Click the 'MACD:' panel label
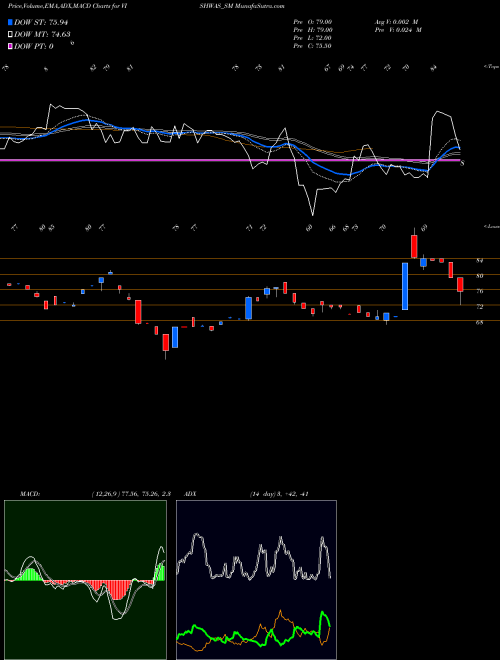Image resolution: width=500 pixels, height=660 pixels. click(29, 494)
